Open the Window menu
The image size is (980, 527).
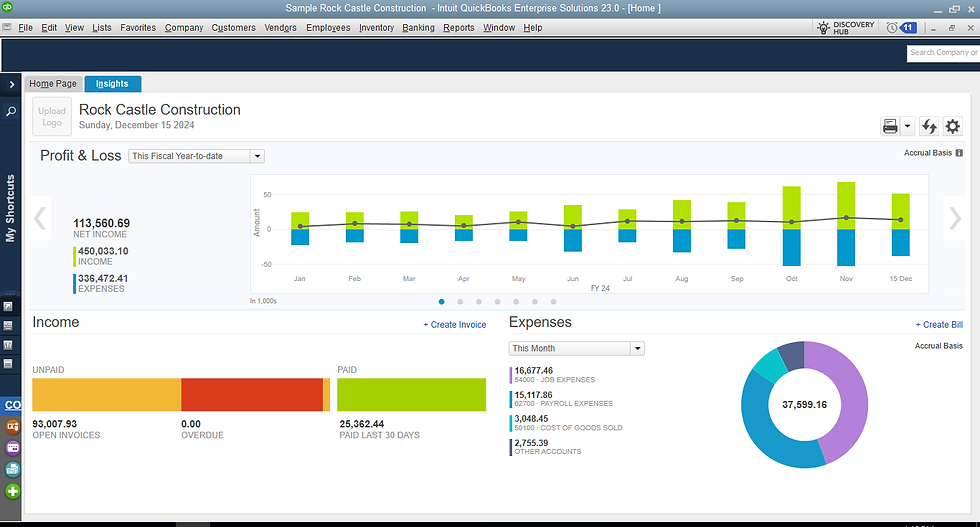click(x=499, y=28)
